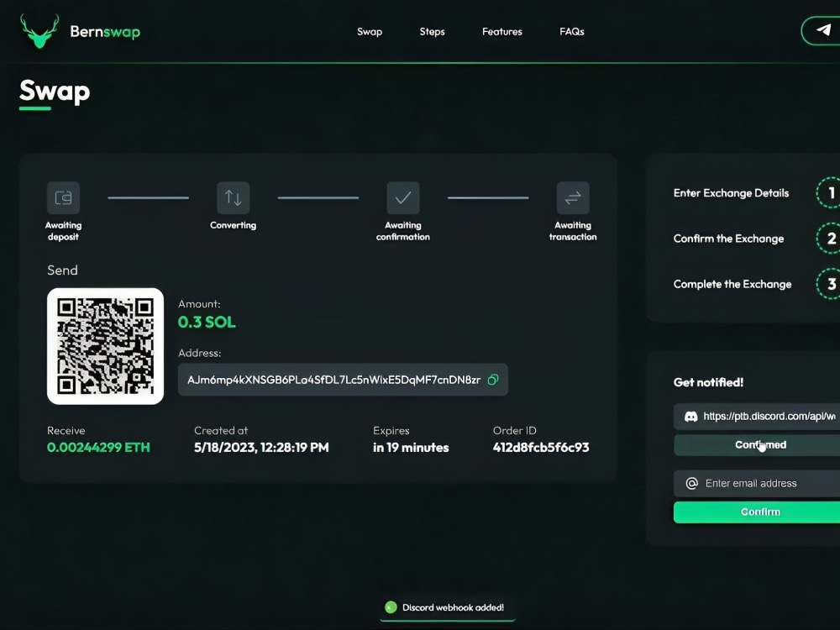
Task: Click the Swap page heading
Action: click(55, 91)
